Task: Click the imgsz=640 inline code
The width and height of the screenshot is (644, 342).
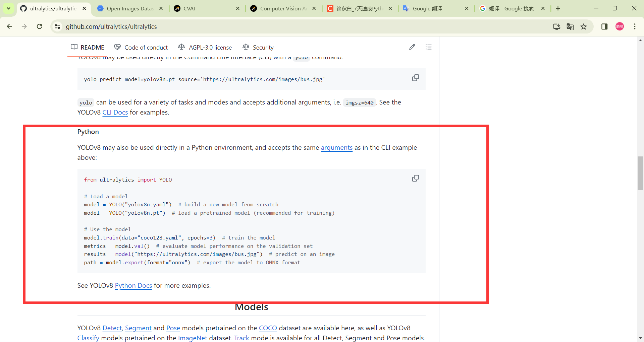Action: click(x=360, y=102)
